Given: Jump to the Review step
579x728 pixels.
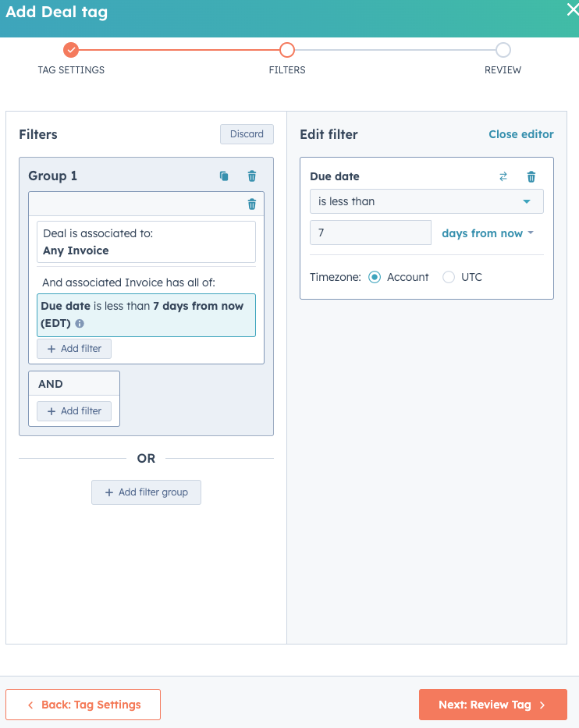Looking at the screenshot, I should point(492,704).
